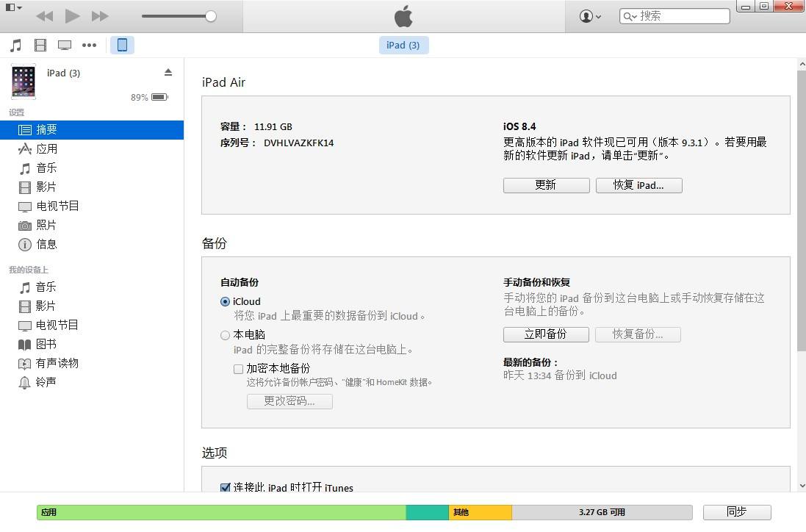Click the 更改密码... button
Viewport: 806px width, 532px height.
pyautogui.click(x=289, y=401)
